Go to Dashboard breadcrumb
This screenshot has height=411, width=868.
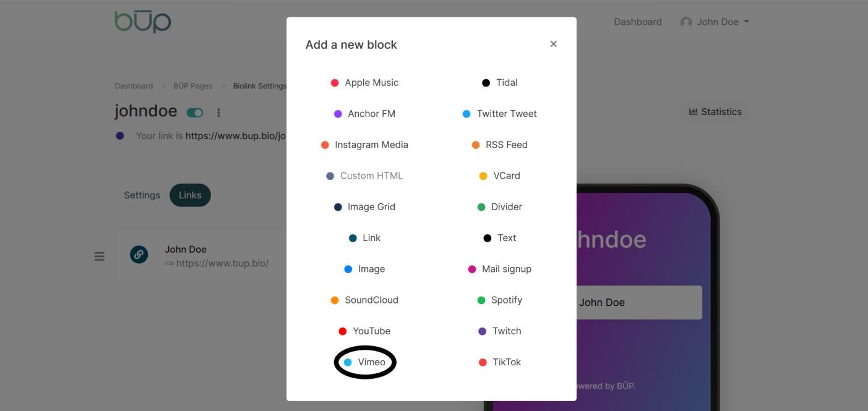(x=134, y=86)
